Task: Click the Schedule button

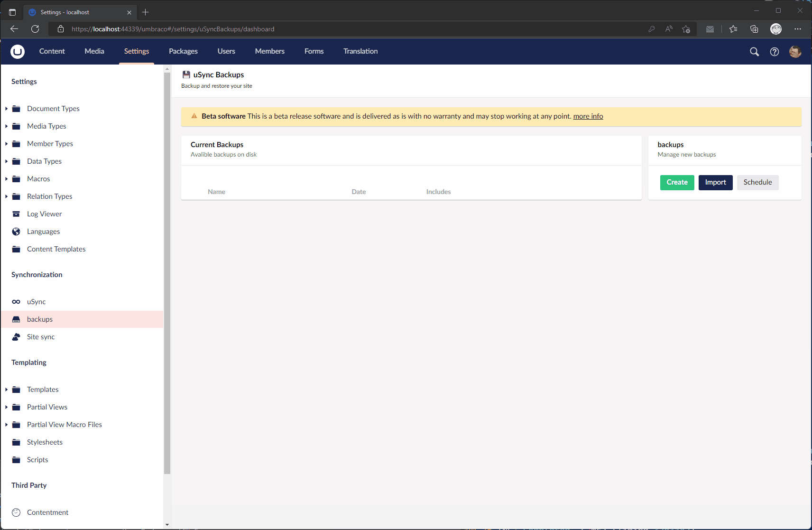Action: [x=757, y=183]
